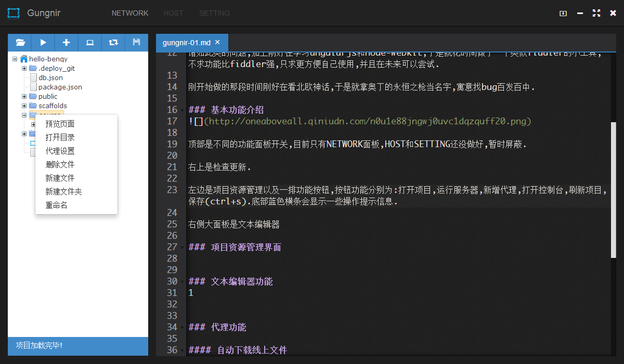Place cursor in empty editor line 32
Image resolution: width=624 pixels, height=364 pixels.
[x=398, y=304]
